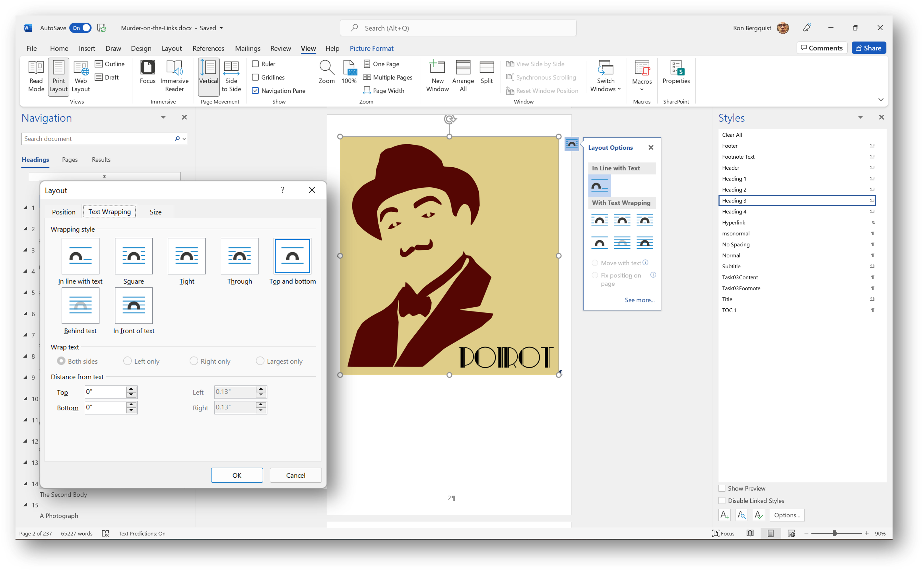Viewport: 924px width, 571px height.
Task: Open the References ribbon tab
Action: tap(208, 48)
